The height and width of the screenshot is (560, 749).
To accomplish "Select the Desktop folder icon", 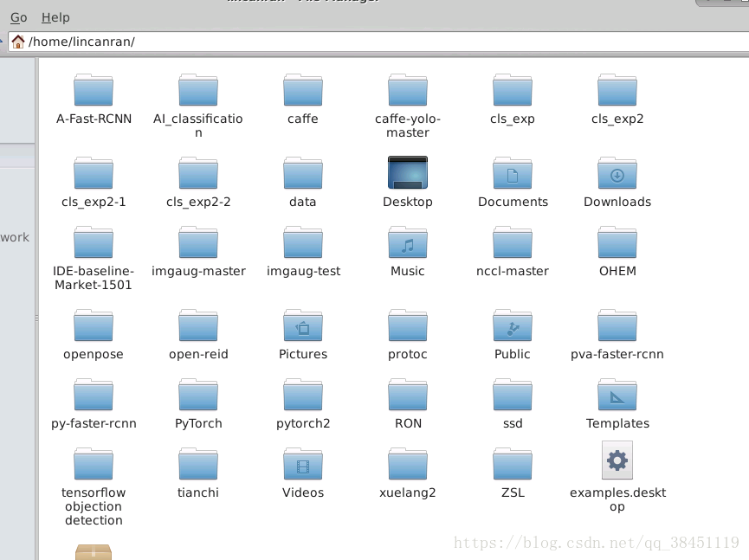I will pyautogui.click(x=408, y=172).
